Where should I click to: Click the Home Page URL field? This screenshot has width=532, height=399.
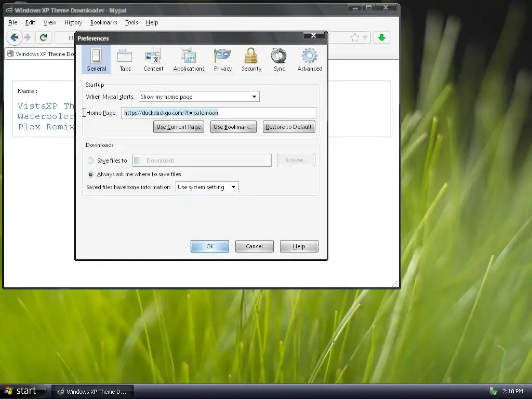[x=219, y=113]
